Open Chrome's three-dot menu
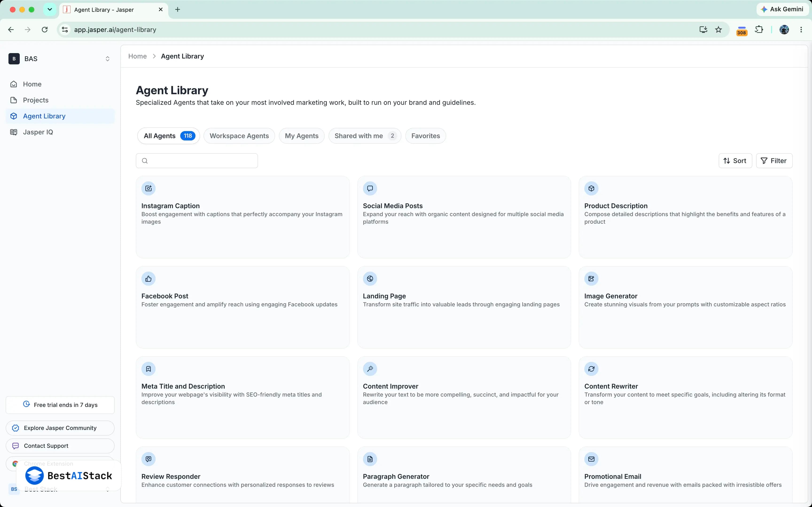812x507 pixels. 801,30
